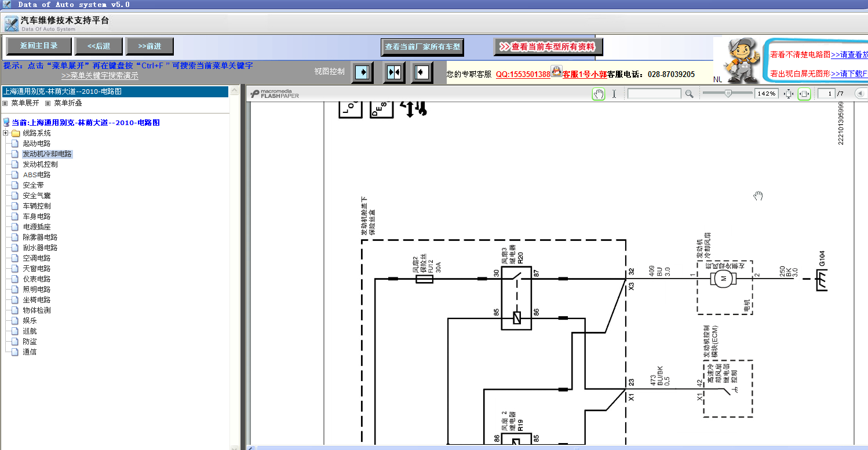Open the 防盗 entry
This screenshot has height=450, width=868.
pyautogui.click(x=30, y=342)
